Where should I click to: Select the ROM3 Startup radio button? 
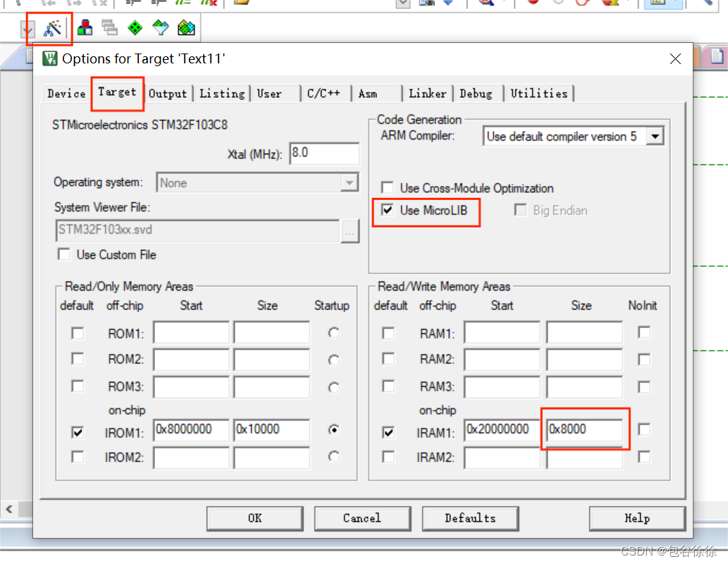pyautogui.click(x=333, y=387)
